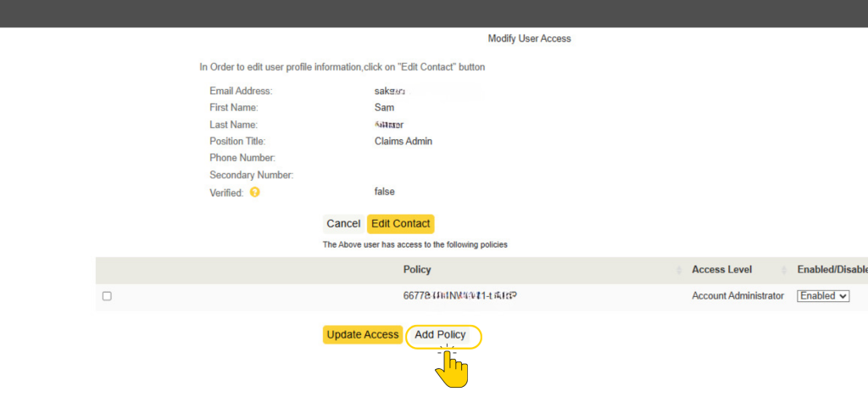Click the Verified help question icon
This screenshot has width=868, height=414.
(254, 193)
